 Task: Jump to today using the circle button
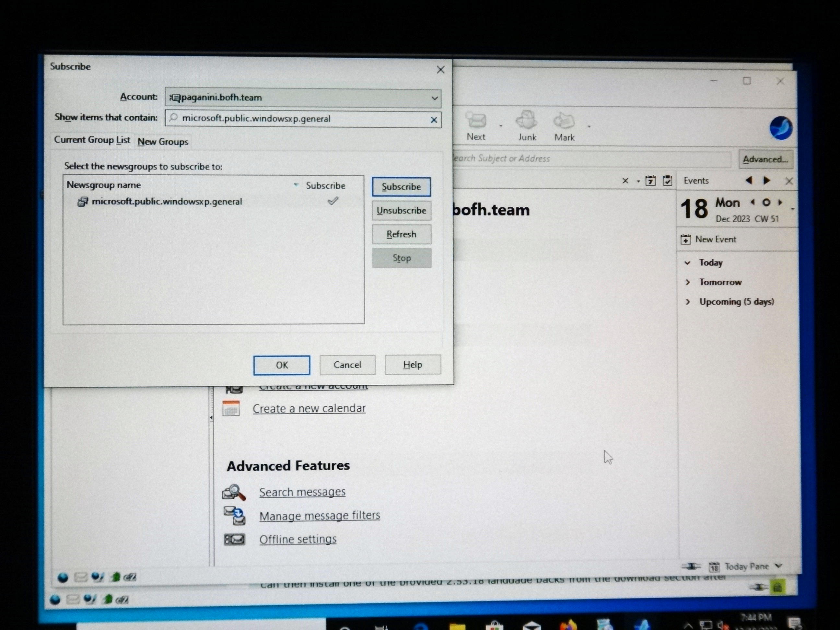(766, 203)
